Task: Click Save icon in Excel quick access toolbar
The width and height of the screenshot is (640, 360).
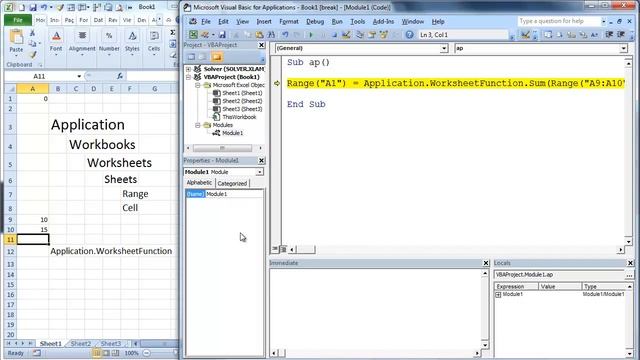Action: [x=33, y=7]
